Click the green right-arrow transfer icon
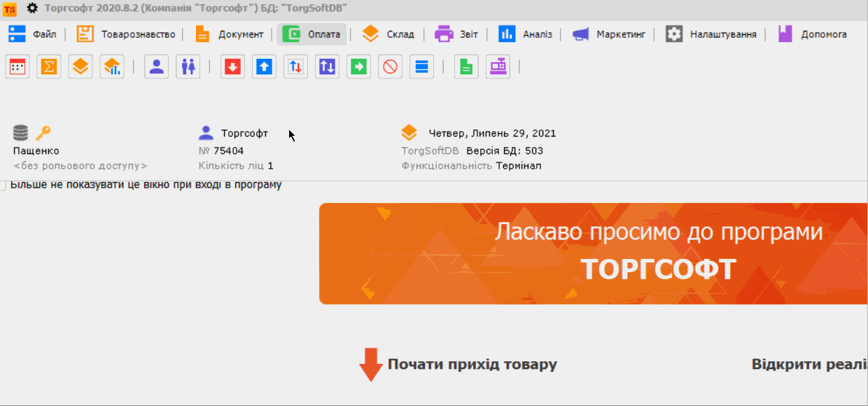Viewport: 868px width, 406px height. (358, 66)
